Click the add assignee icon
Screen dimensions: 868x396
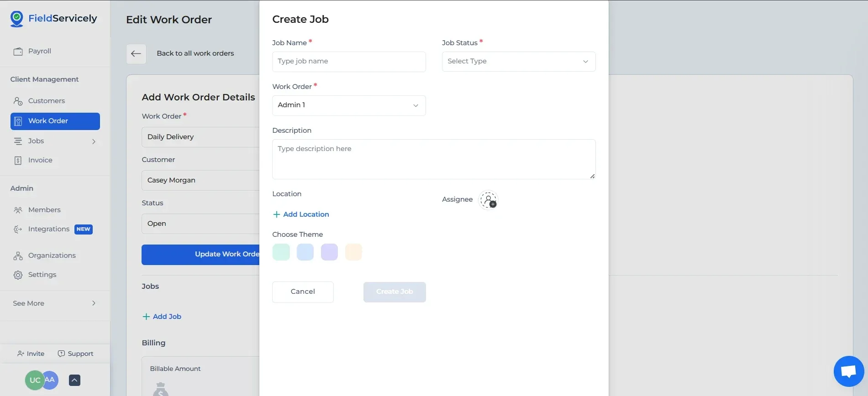pyautogui.click(x=488, y=200)
